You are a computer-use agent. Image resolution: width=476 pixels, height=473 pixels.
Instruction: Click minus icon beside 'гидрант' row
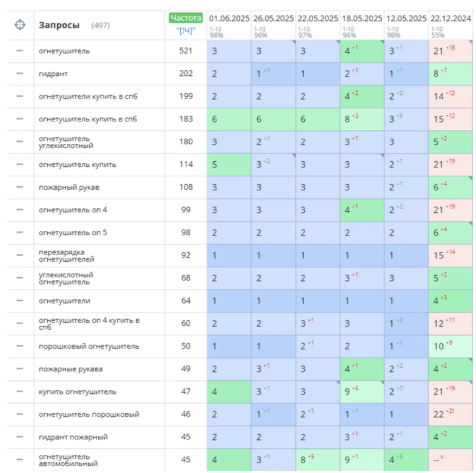[x=20, y=74]
